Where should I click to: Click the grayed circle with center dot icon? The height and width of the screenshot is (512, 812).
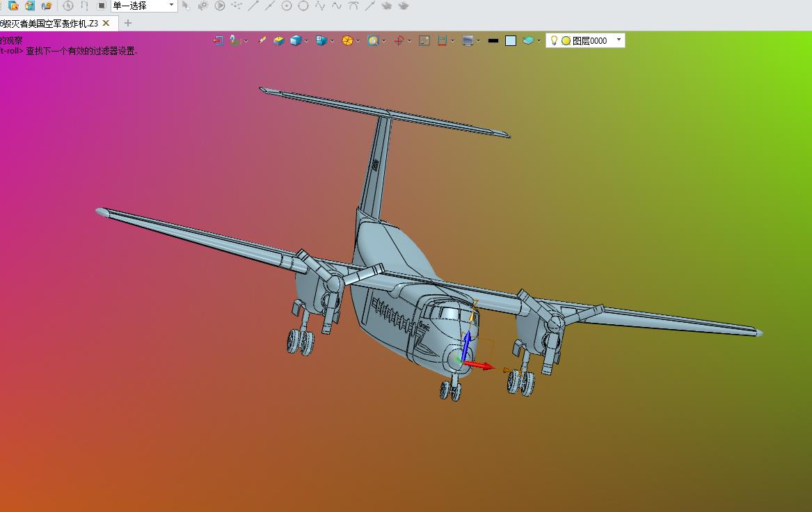click(x=287, y=6)
